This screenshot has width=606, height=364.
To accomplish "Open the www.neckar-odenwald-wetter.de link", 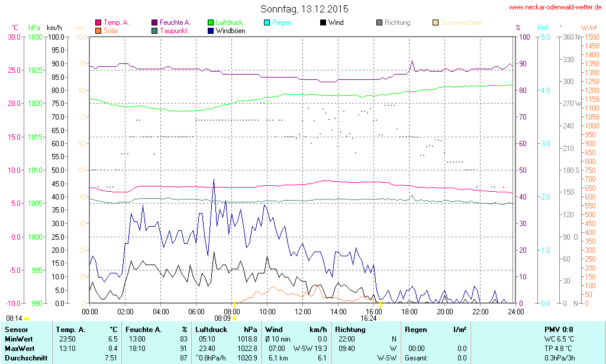I will coord(555,8).
